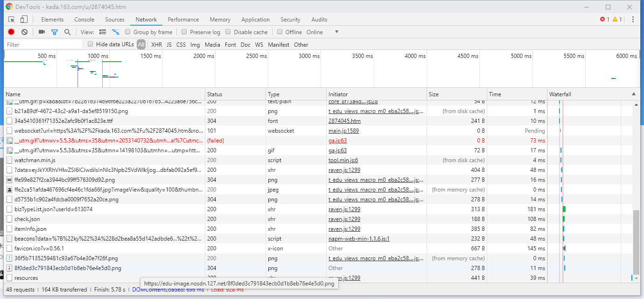Clear the network log
This screenshot has height=299, width=644.
coord(24,32)
